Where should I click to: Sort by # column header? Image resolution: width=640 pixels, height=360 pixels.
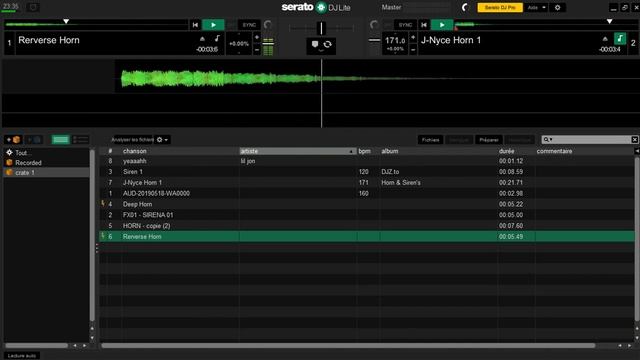tap(110, 151)
